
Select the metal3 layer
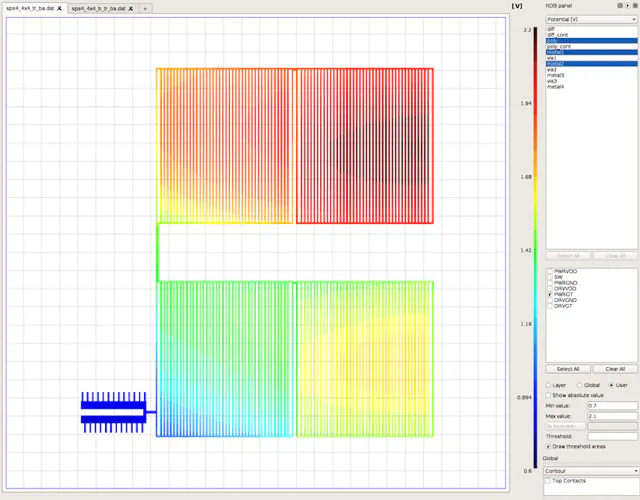[591, 75]
